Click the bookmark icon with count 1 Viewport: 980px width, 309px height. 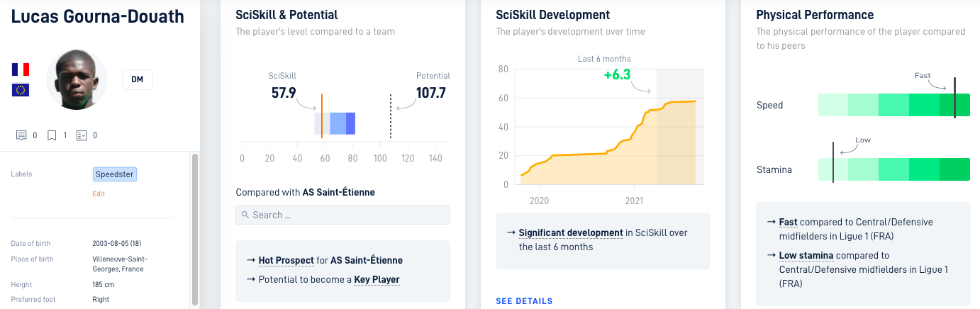click(52, 135)
